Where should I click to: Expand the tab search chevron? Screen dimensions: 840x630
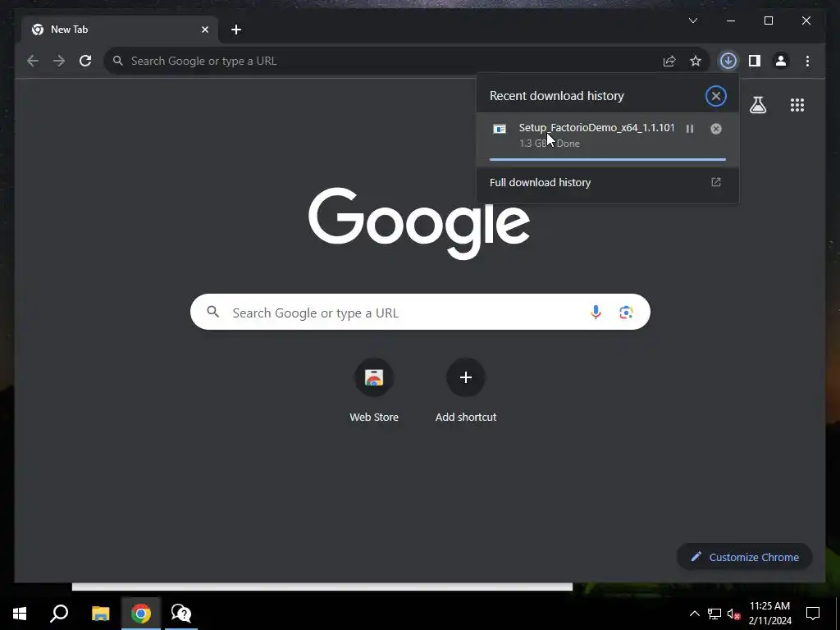[692, 21]
